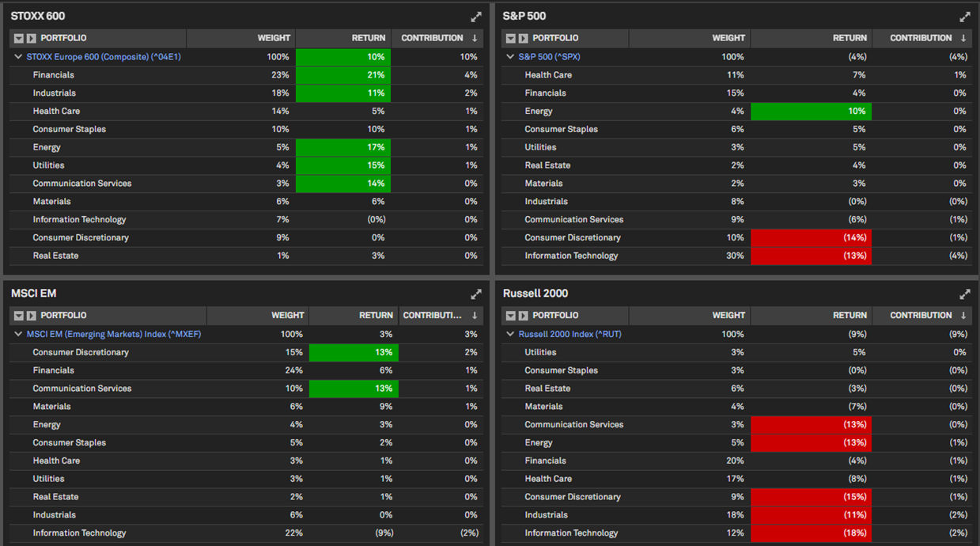The image size is (980, 546).
Task: Click down-triangle icon in S&P 500 Portfolio header
Action: 511,38
